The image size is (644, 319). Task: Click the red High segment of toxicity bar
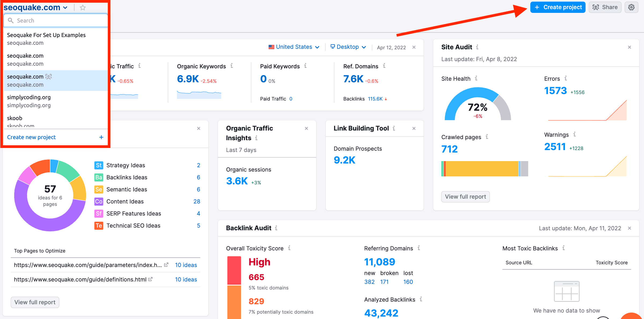[x=234, y=270]
